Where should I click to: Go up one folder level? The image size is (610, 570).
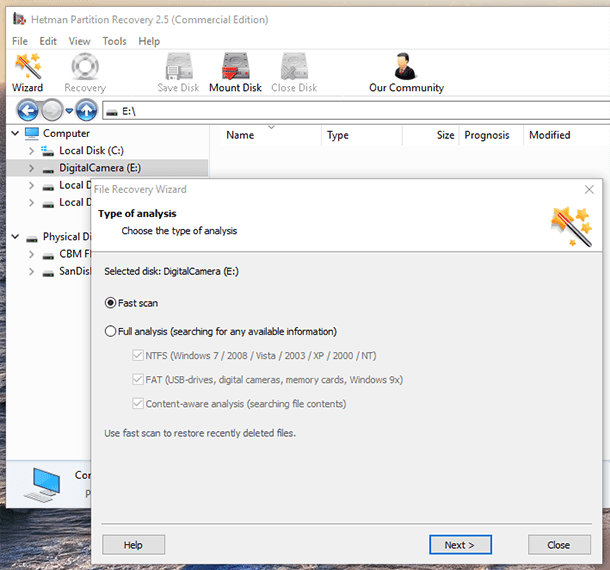pos(86,110)
